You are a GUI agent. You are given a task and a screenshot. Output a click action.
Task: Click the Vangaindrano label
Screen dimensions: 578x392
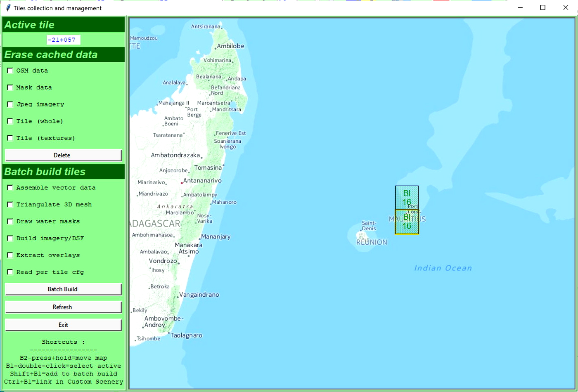[x=199, y=295]
